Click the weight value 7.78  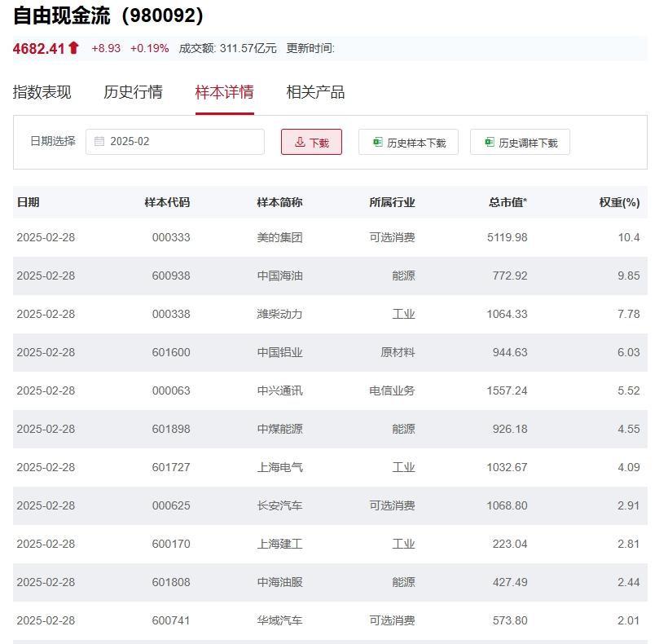pos(629,314)
